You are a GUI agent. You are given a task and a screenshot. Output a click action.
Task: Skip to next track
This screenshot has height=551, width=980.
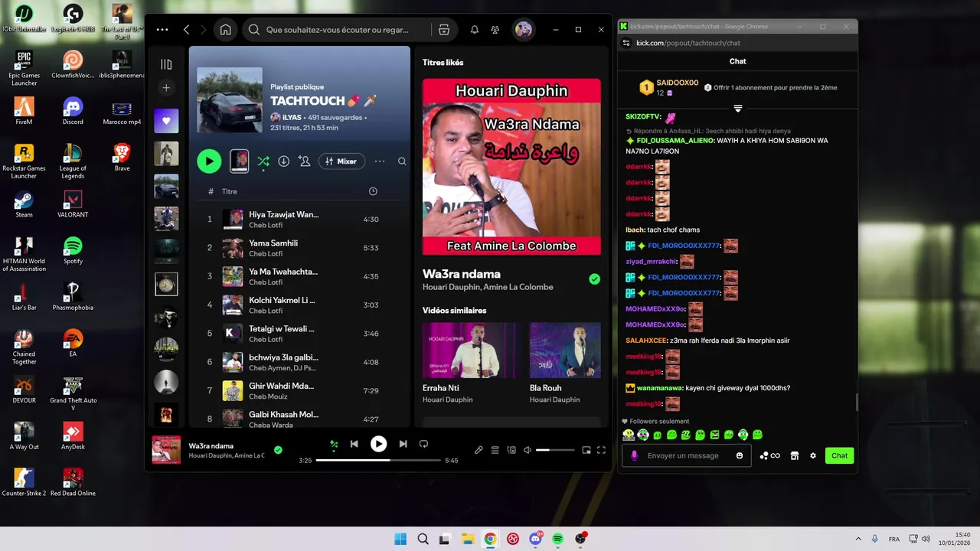403,444
